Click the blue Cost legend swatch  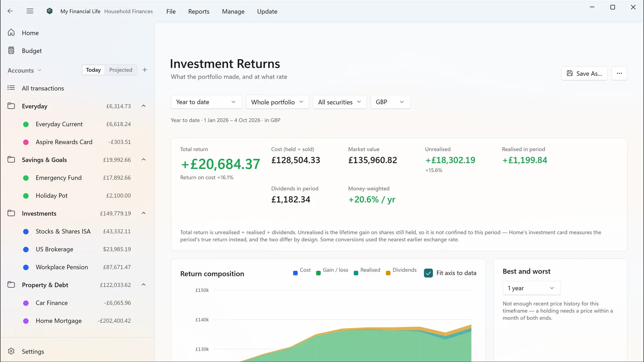(x=295, y=273)
